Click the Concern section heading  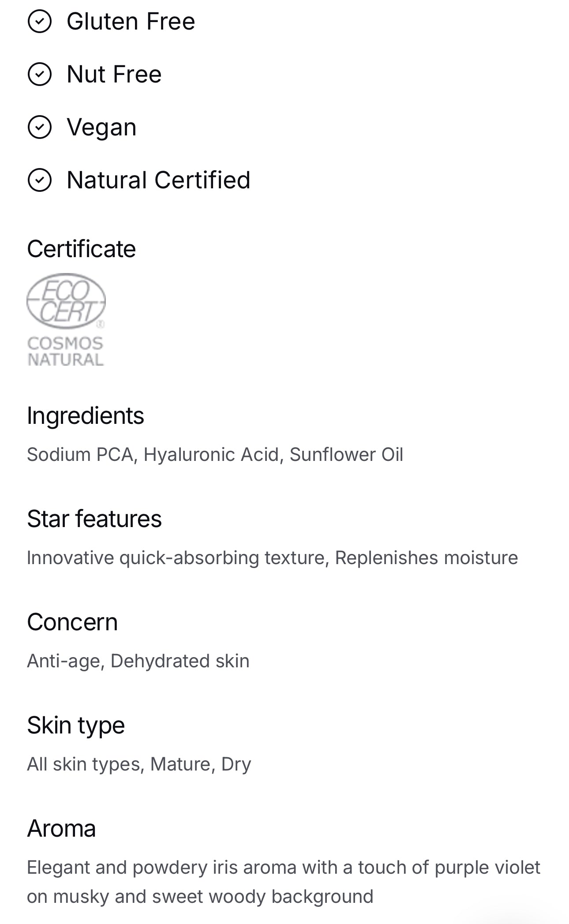coord(72,622)
